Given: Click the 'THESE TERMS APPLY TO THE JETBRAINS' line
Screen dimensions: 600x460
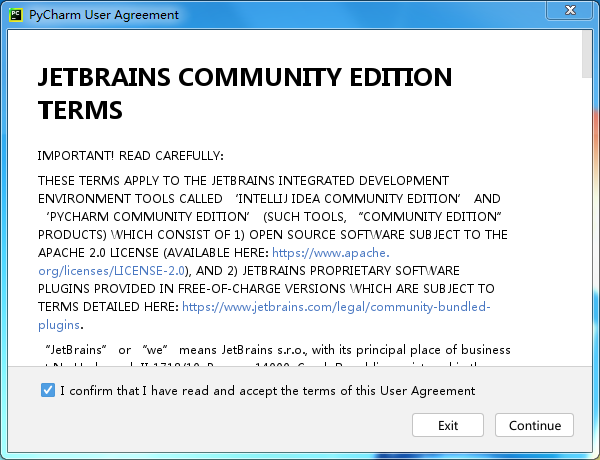Looking at the screenshot, I should [x=243, y=181].
